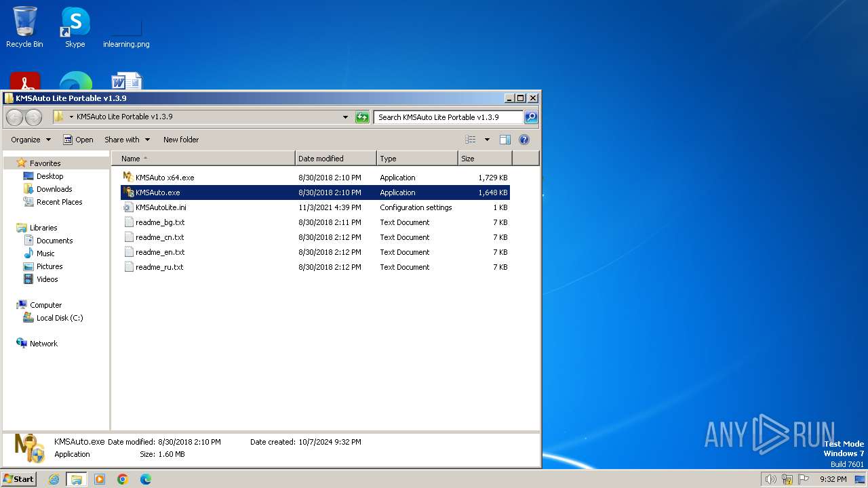Launch Internet Explorer from the taskbar
This screenshot has width=868, height=488.
point(54,479)
